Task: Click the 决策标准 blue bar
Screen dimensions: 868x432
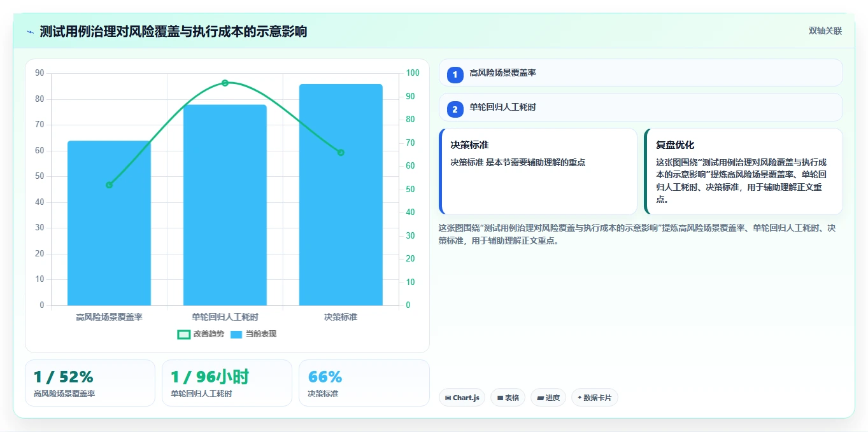Action: 341,195
